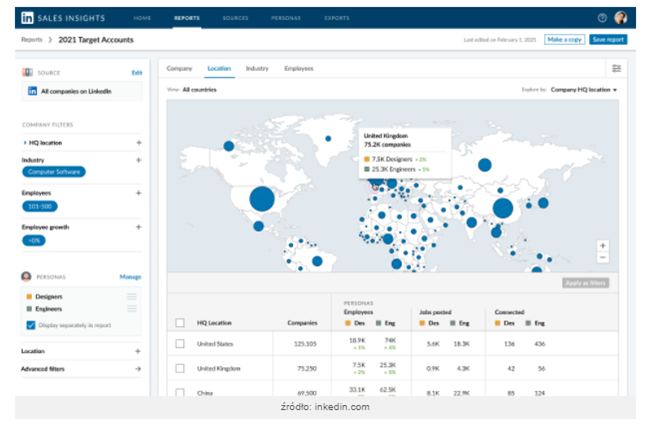This screenshot has height=433, width=650.
Task: Open the help question mark icon
Action: pos(602,17)
